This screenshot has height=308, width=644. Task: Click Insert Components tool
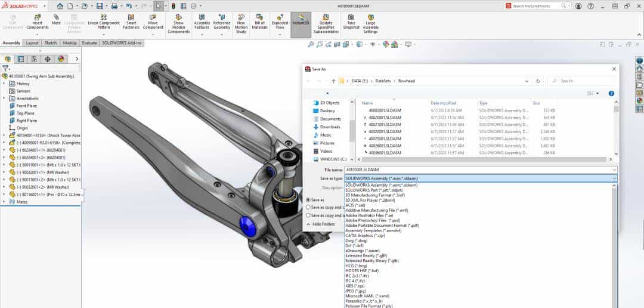pos(38,22)
